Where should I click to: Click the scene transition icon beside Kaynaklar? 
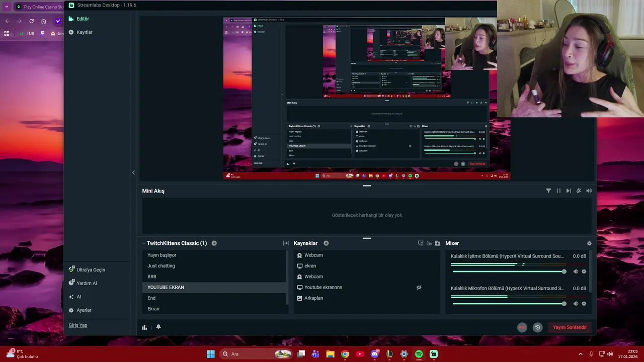pyautogui.click(x=286, y=243)
